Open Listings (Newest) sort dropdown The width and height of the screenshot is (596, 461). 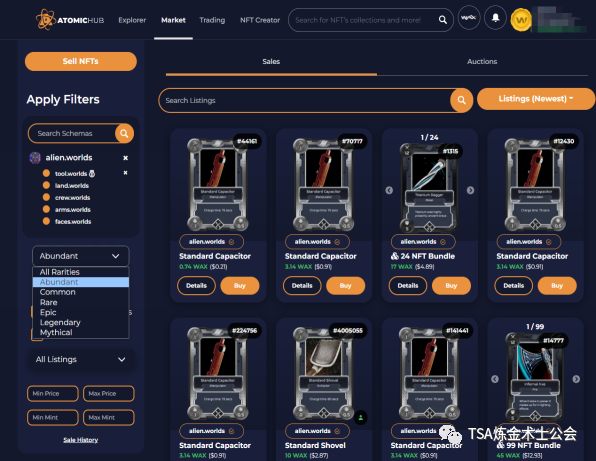(536, 99)
